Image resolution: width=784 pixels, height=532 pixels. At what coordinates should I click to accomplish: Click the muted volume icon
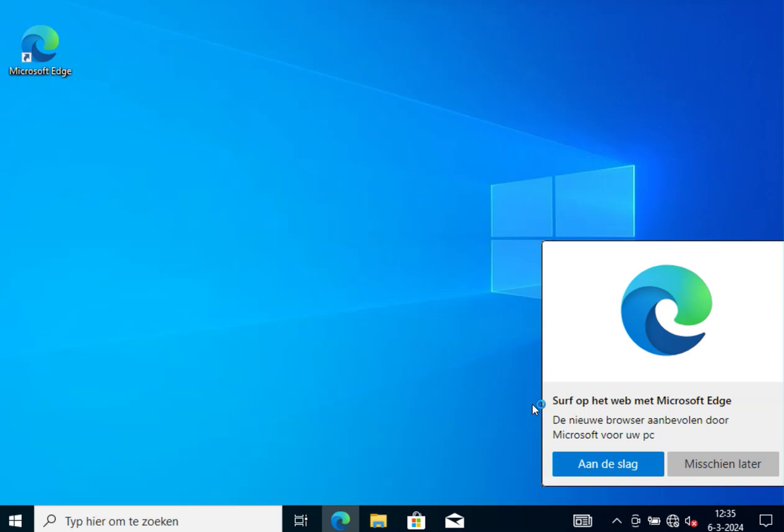tap(691, 521)
